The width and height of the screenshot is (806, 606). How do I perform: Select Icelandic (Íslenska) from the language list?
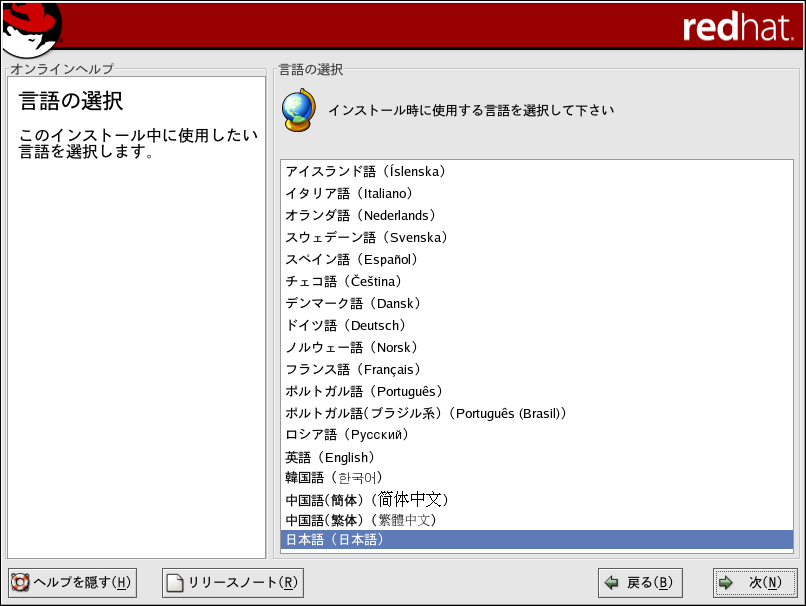366,171
